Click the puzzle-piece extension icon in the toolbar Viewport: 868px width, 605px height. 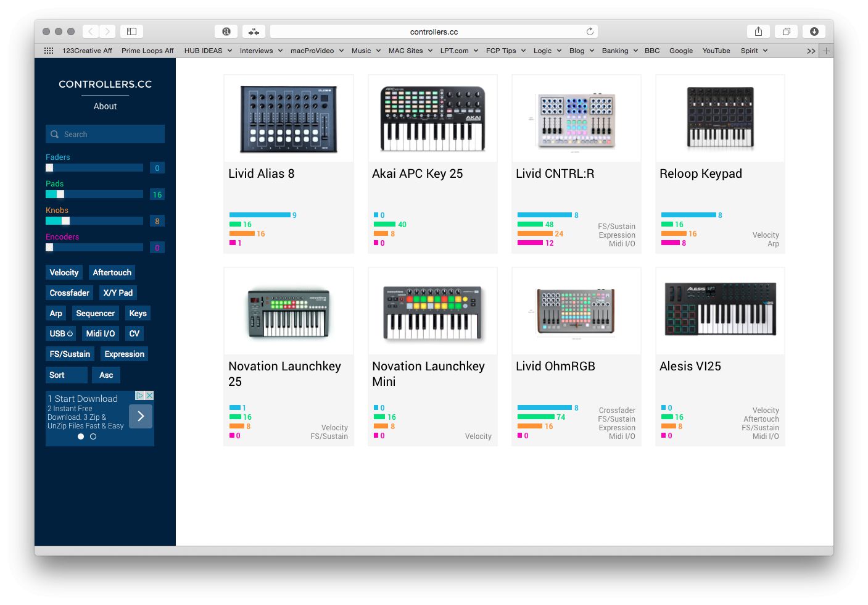254,31
